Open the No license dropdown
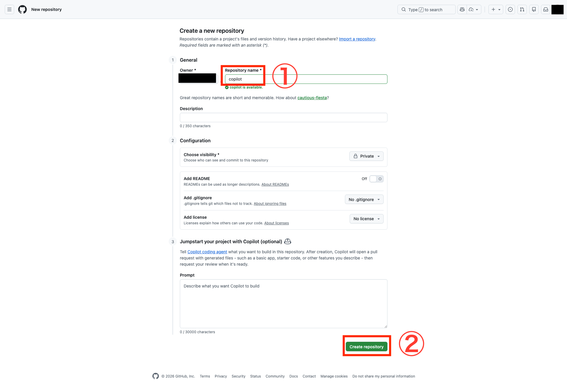The width and height of the screenshot is (567, 392). pos(366,219)
